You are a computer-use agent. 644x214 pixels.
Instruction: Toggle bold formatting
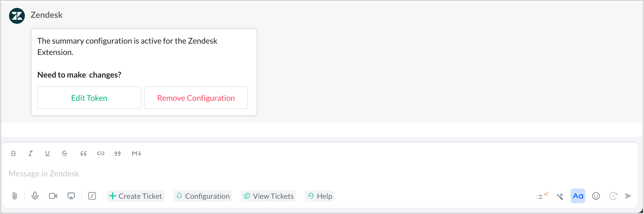(13, 153)
